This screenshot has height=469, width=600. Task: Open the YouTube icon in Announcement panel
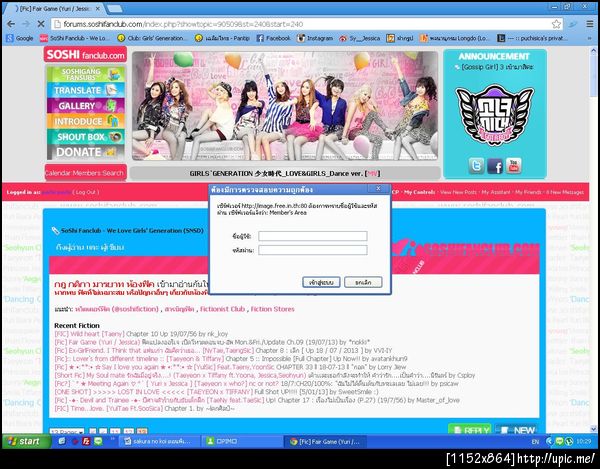514,166
